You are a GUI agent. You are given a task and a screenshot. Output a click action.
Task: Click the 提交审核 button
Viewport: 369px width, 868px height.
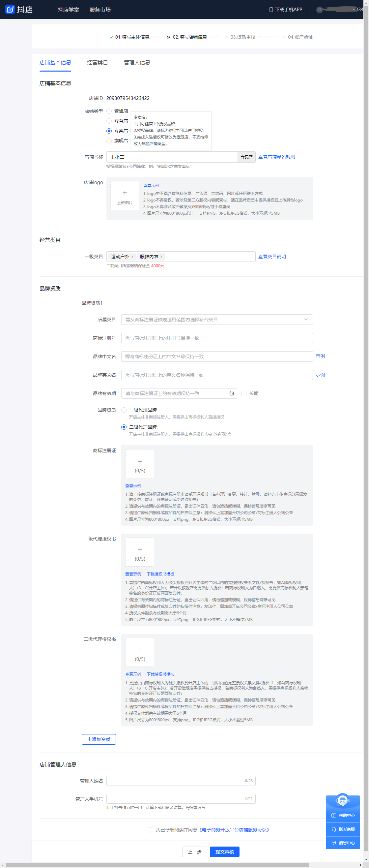pyautogui.click(x=224, y=852)
